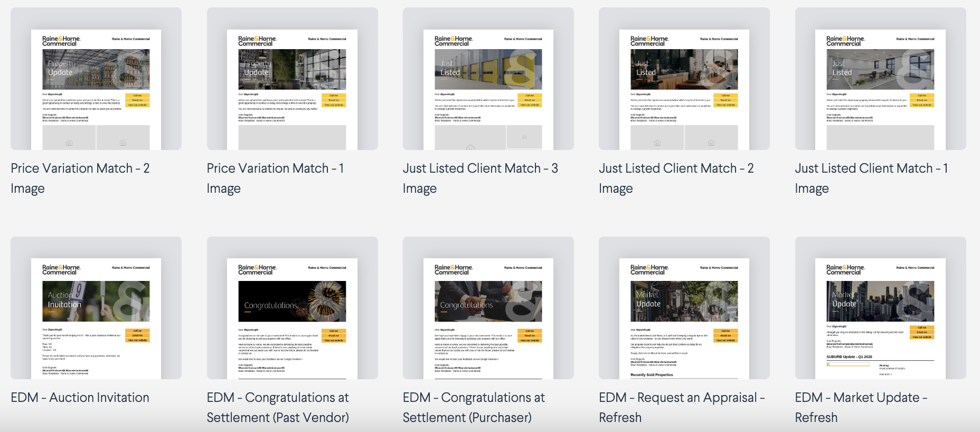Click the 'Just Listed Client Match - 3' title
The height and width of the screenshot is (432, 980).
(x=480, y=168)
